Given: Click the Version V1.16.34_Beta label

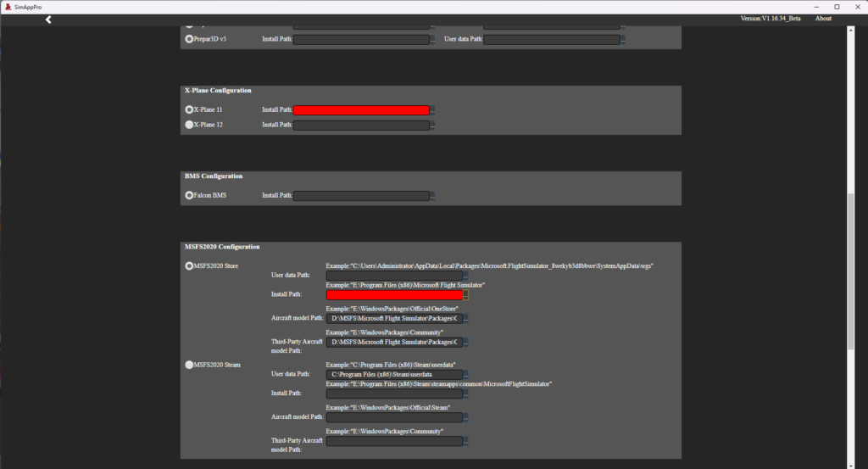Looking at the screenshot, I should coord(770,19).
